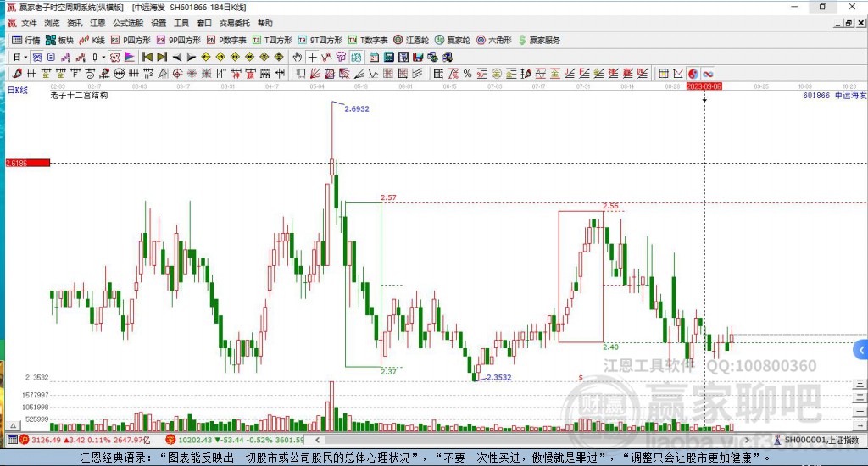Select the percent % line tool
Screen dimensions: 868x466
click(x=467, y=73)
